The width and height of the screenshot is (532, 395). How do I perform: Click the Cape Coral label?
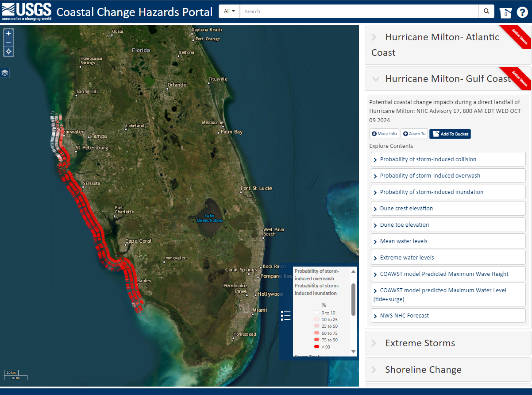[139, 241]
